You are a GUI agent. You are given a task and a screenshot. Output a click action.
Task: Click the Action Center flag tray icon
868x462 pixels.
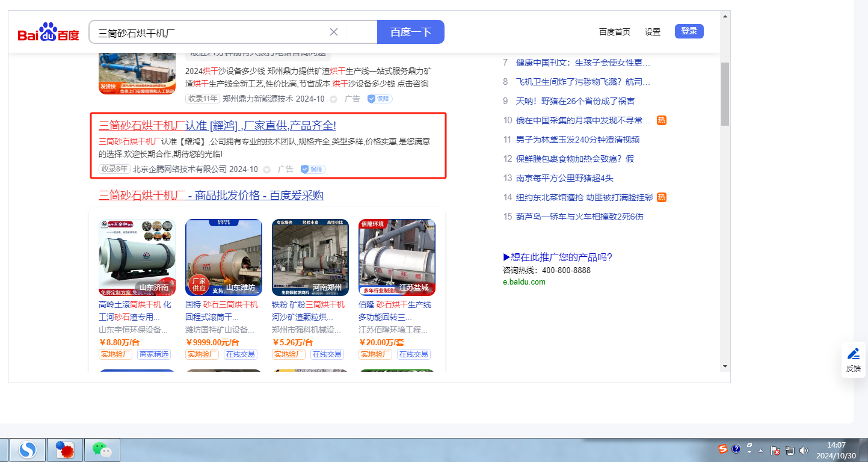pyautogui.click(x=775, y=450)
